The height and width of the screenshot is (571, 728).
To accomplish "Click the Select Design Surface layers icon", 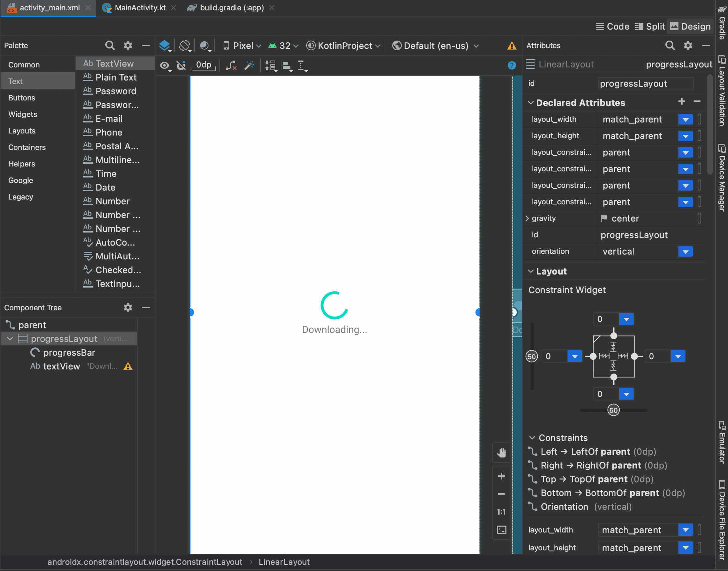I will pyautogui.click(x=164, y=45).
